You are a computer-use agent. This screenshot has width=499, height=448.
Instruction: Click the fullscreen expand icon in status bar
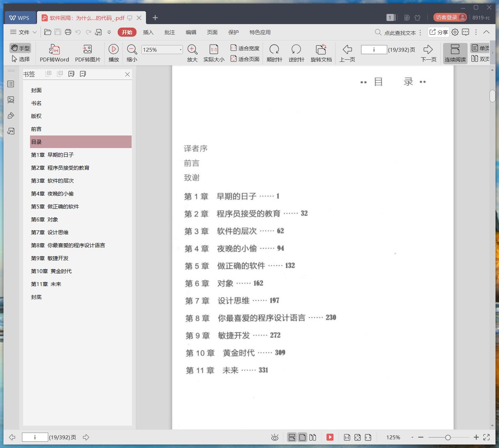coord(486,437)
